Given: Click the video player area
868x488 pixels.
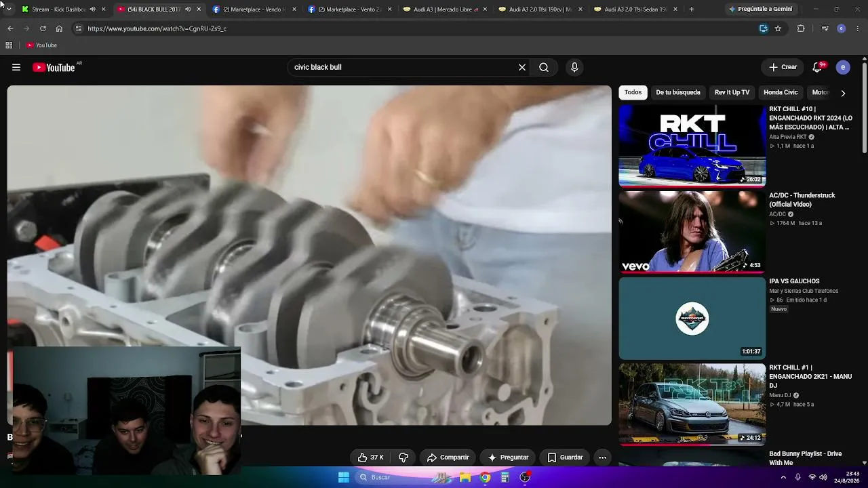Looking at the screenshot, I should [x=309, y=256].
